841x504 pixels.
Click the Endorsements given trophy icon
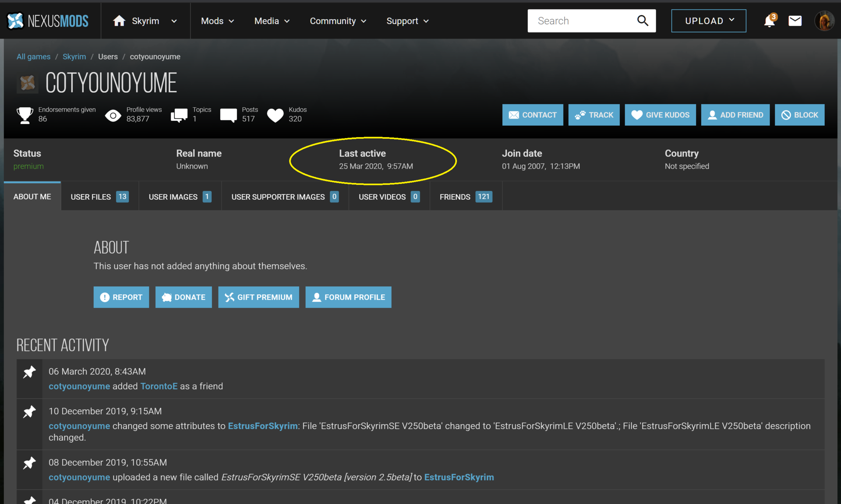pos(25,115)
